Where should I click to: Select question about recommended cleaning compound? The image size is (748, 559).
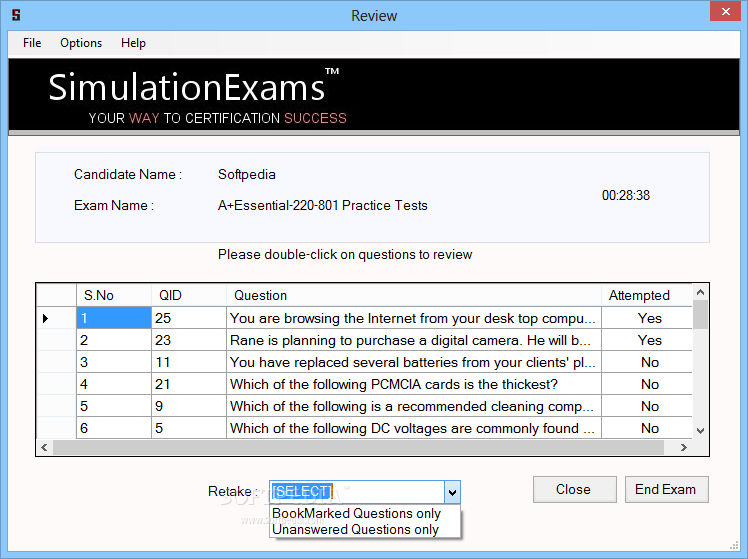(414, 406)
